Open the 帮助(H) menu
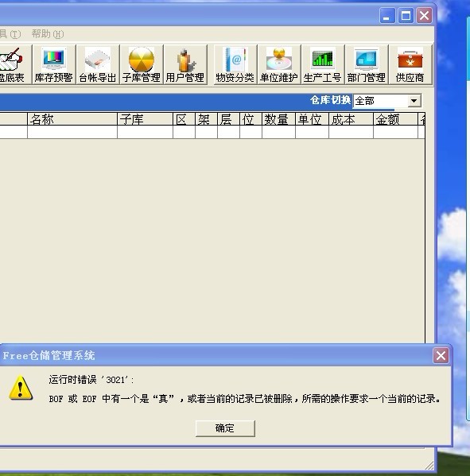This screenshot has width=470, height=476. coord(48,33)
